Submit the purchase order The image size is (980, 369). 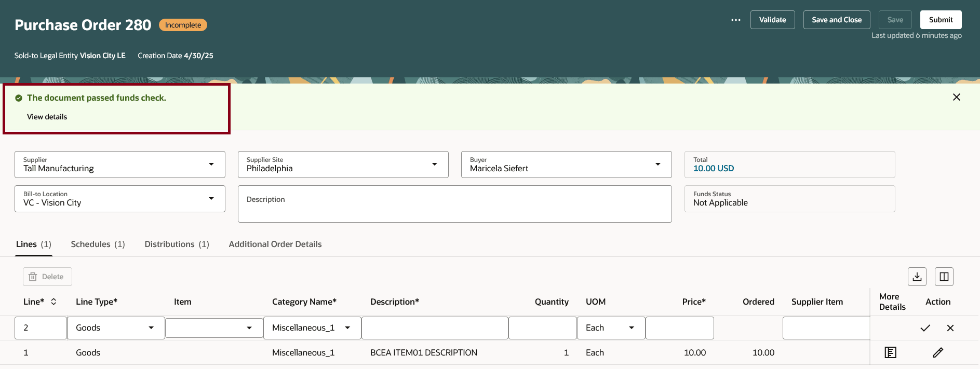pyautogui.click(x=941, y=20)
